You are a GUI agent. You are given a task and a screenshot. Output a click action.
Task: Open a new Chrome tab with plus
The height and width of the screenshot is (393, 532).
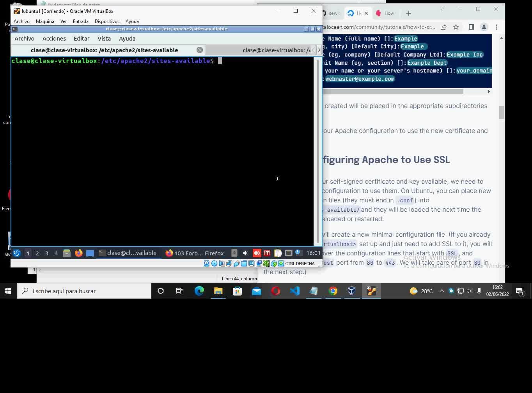[x=409, y=13]
